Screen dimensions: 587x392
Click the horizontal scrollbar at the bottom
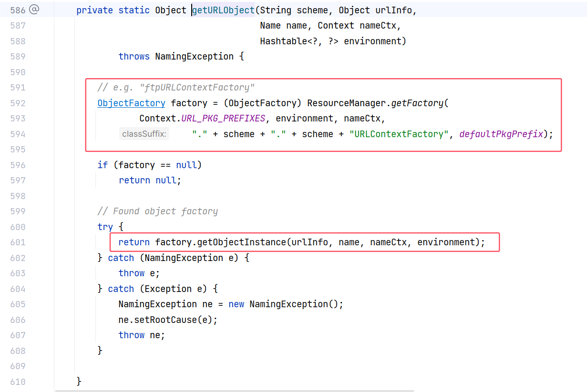tap(234, 391)
